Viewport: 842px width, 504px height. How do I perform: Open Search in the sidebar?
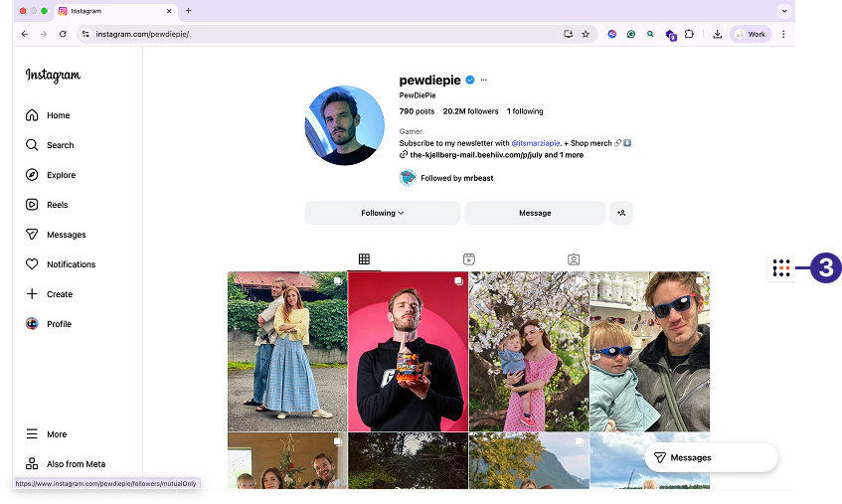(x=50, y=145)
